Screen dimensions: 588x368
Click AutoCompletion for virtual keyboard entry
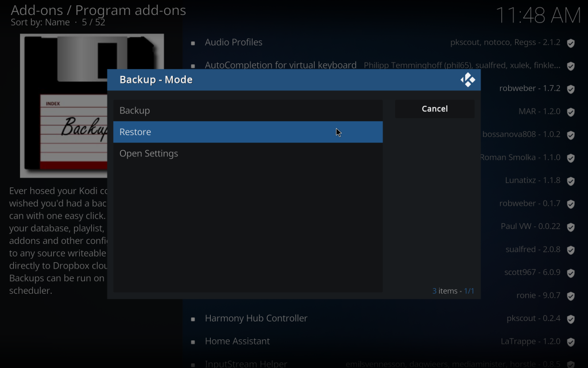point(280,65)
